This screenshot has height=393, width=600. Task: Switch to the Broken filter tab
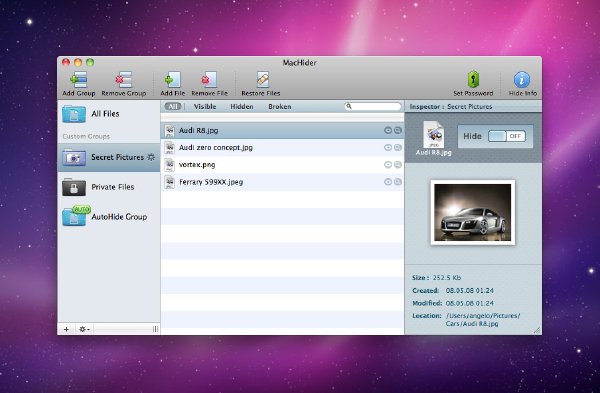coord(280,107)
